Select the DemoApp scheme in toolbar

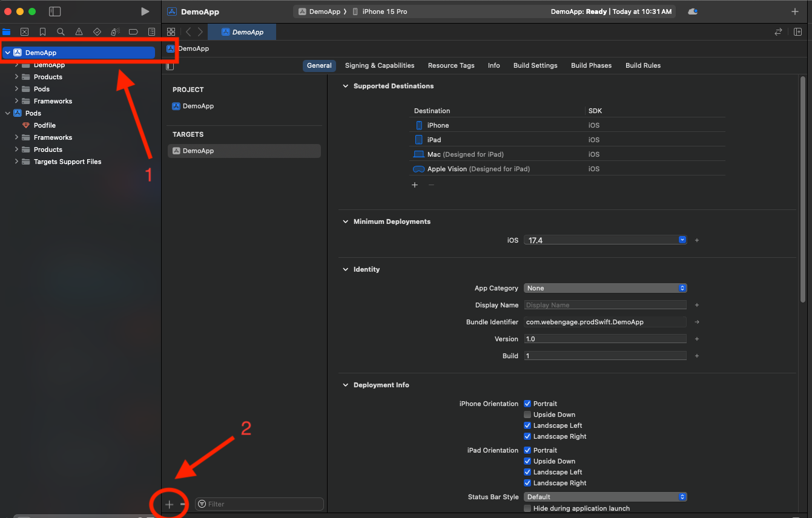[319, 11]
